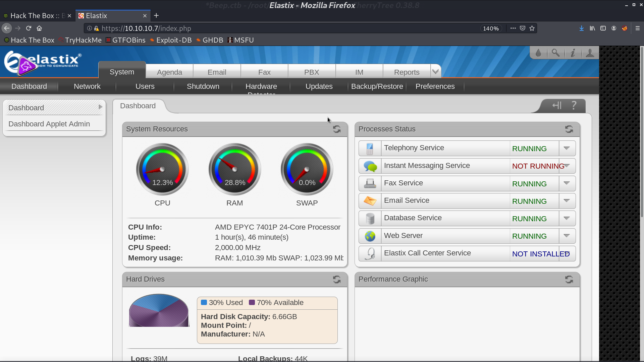Bookmark this page with star icon
Screen dimensions: 644x362
click(x=532, y=28)
